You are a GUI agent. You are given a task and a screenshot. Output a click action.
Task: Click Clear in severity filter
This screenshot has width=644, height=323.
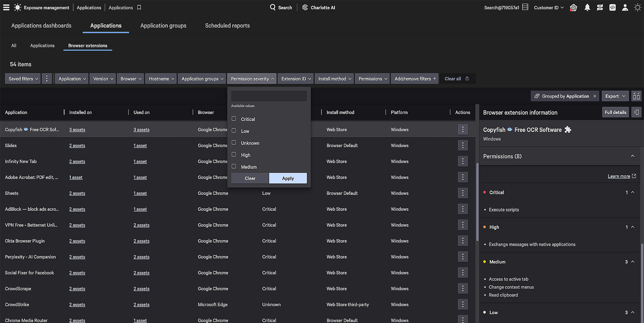click(250, 178)
